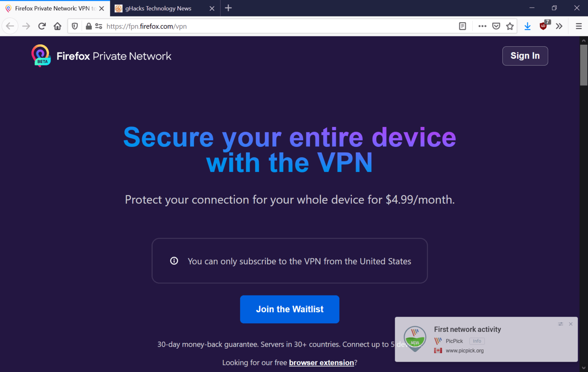Click the site permissions icon
Screen dimensions: 588x372
click(x=98, y=26)
